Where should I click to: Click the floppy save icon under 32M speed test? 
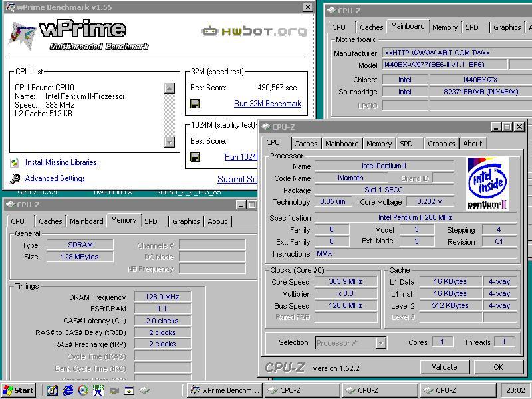[195, 104]
